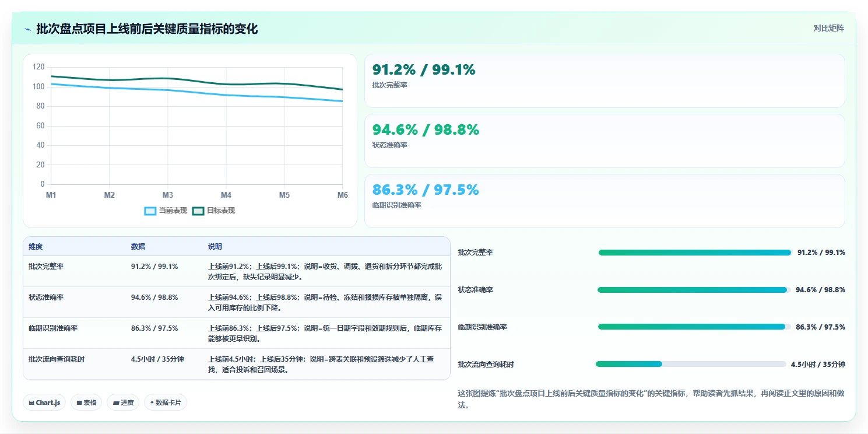This screenshot has height=434, width=868.
Task: Click the 94.6% / 98.8% table data cell
Action: (x=154, y=297)
